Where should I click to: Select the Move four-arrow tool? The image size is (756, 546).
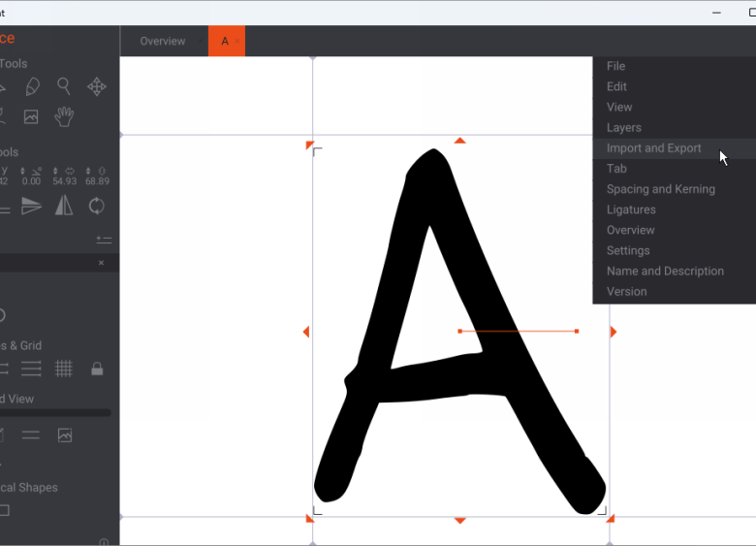point(97,87)
